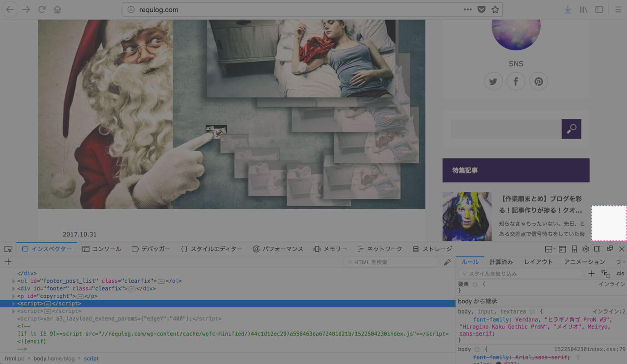Image resolution: width=627 pixels, height=364 pixels.
Task: Open page actions three-dot menu
Action: pyautogui.click(x=468, y=10)
